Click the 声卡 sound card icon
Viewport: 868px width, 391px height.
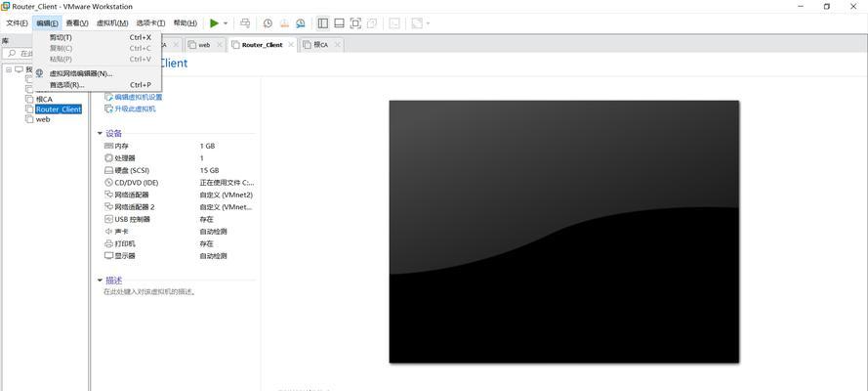pos(108,232)
